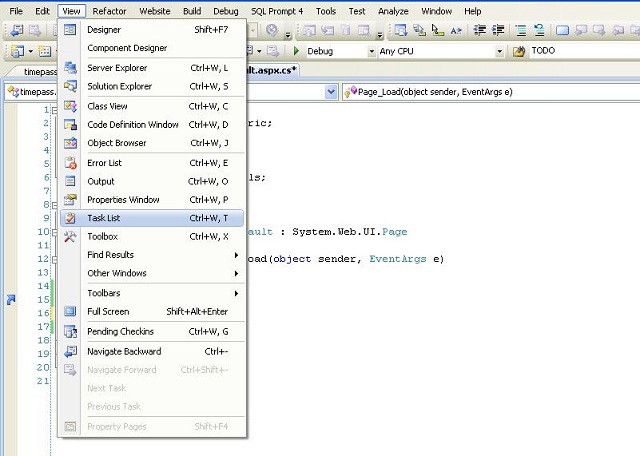Click the green Start Debugging arrow
Image resolution: width=640 pixels, height=456 pixels.
[297, 51]
